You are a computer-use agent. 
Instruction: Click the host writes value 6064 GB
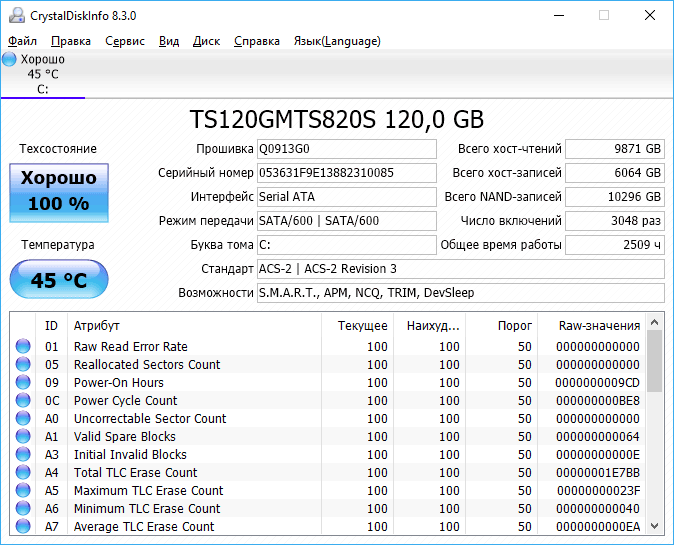tap(615, 173)
